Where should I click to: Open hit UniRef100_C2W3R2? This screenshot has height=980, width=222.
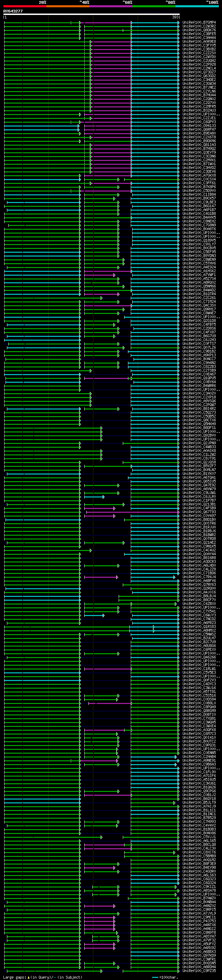[x=199, y=26]
